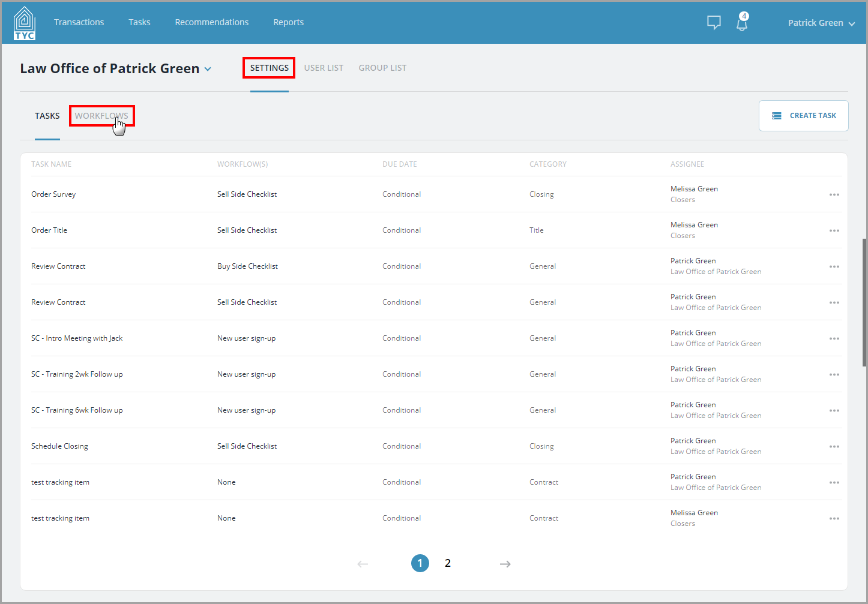Expand Patrick Green user menu
This screenshot has height=604, width=868.
(x=821, y=23)
